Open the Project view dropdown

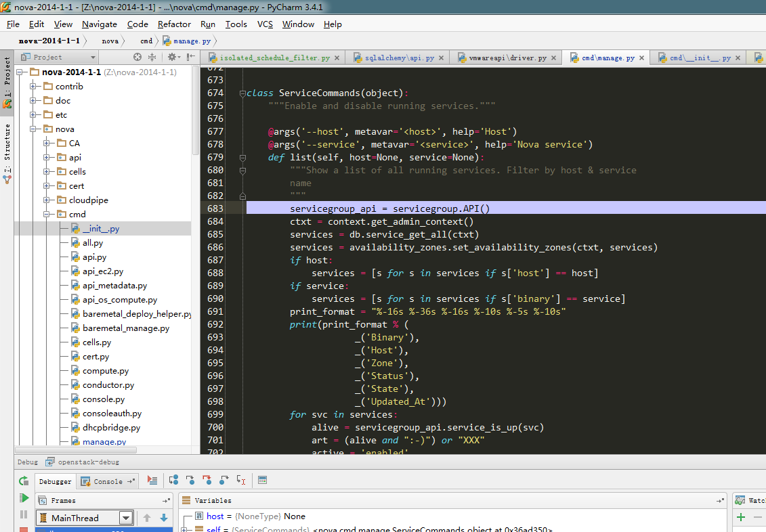[58, 57]
